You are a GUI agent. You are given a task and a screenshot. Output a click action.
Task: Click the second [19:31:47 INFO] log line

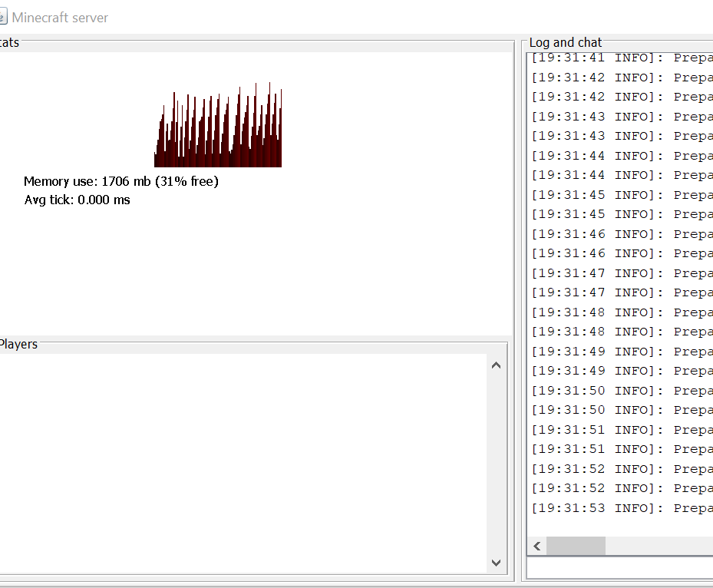tap(622, 292)
